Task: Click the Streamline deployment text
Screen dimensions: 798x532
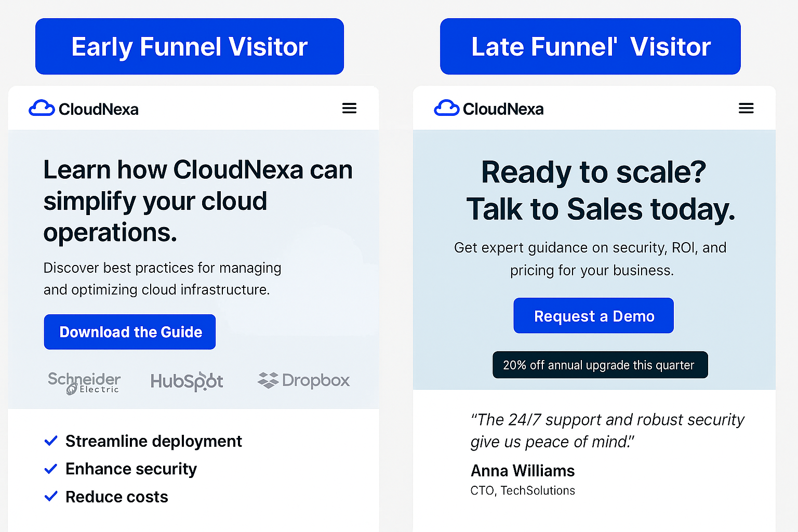Action: pyautogui.click(x=154, y=441)
